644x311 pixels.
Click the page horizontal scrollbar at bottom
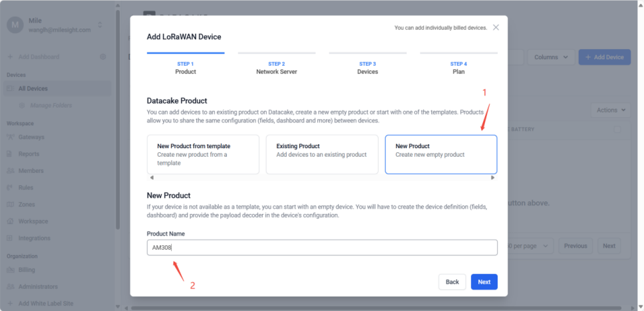(x=376, y=308)
